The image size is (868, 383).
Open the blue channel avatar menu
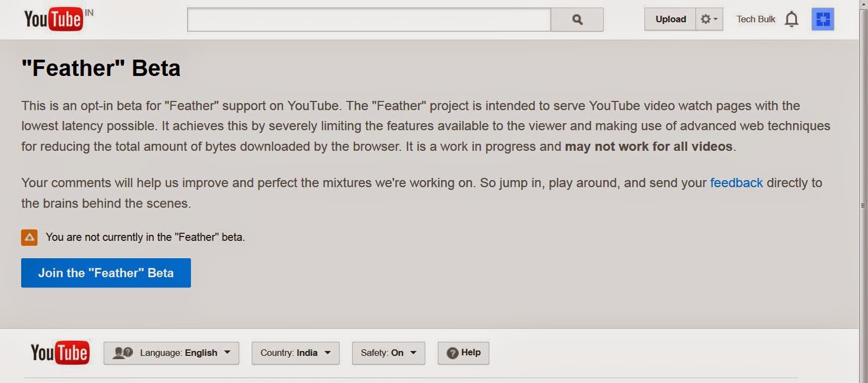[x=822, y=19]
